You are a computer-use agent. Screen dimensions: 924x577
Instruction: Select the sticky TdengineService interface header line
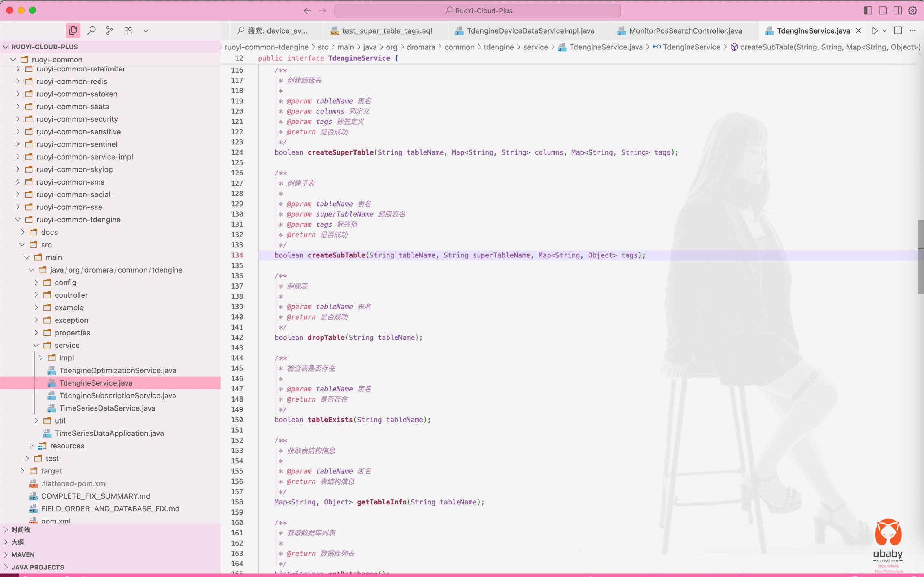tap(568, 58)
